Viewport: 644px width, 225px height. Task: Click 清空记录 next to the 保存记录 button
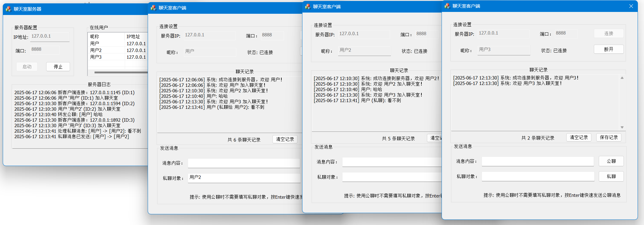click(x=579, y=138)
